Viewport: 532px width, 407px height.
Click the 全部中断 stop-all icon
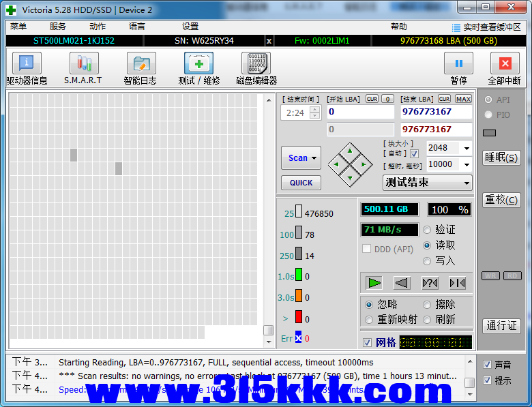[505, 64]
